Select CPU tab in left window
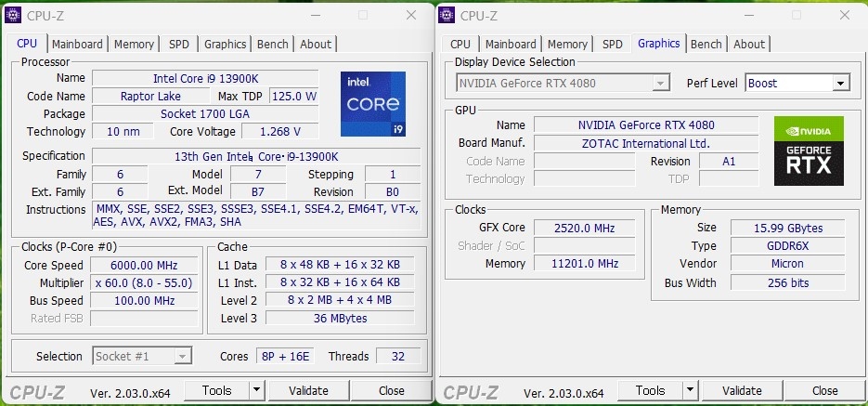This screenshot has width=868, height=406. click(x=27, y=44)
